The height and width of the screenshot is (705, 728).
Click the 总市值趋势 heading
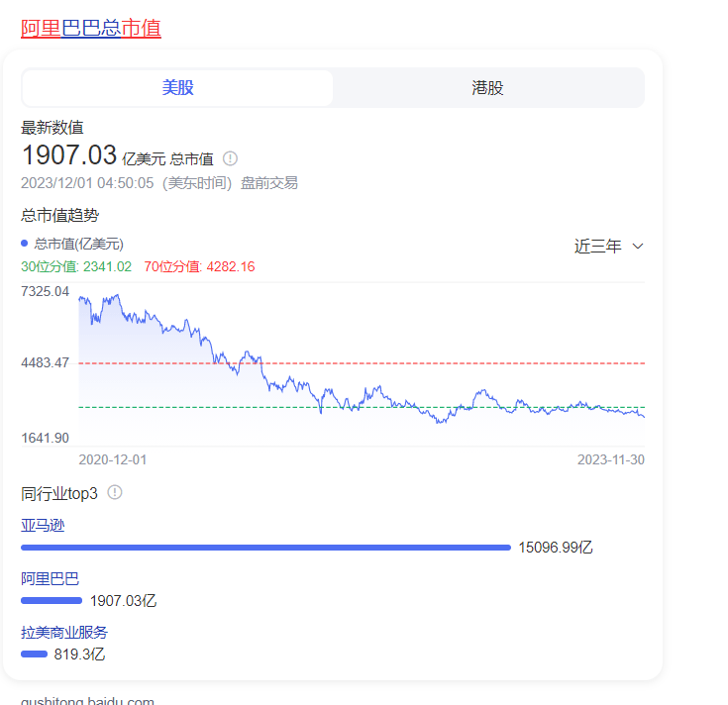59,215
